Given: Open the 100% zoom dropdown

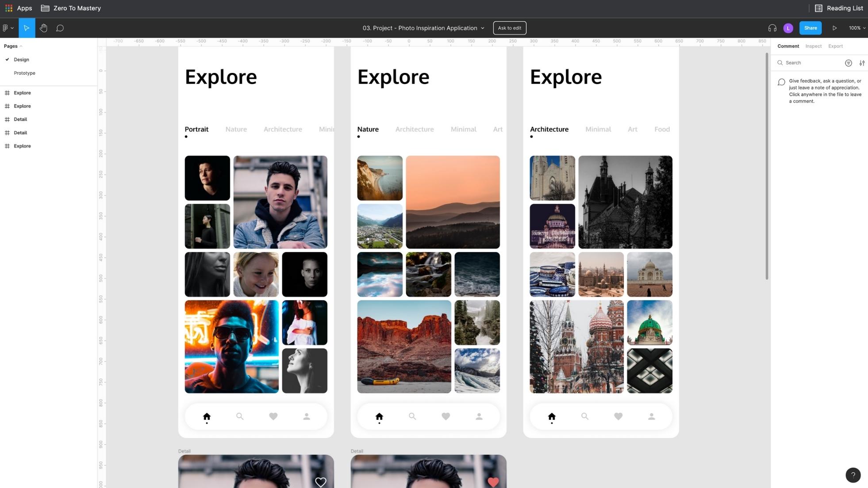Looking at the screenshot, I should [x=857, y=28].
